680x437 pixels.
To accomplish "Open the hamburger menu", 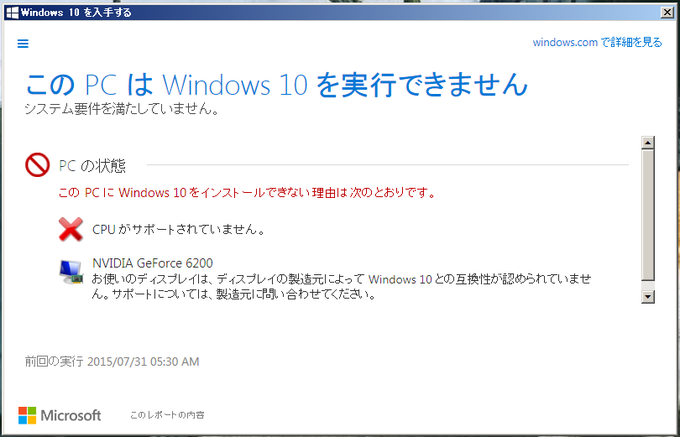I will click(23, 44).
